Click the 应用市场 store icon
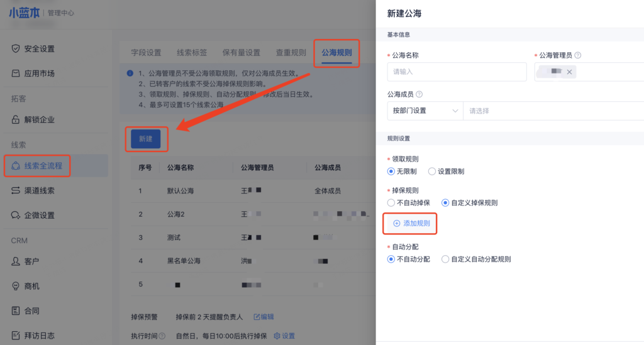This screenshot has height=345, width=644. [16, 74]
